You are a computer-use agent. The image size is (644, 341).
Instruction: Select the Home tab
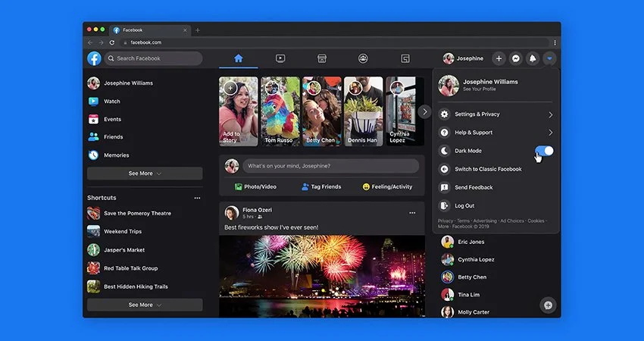point(239,58)
